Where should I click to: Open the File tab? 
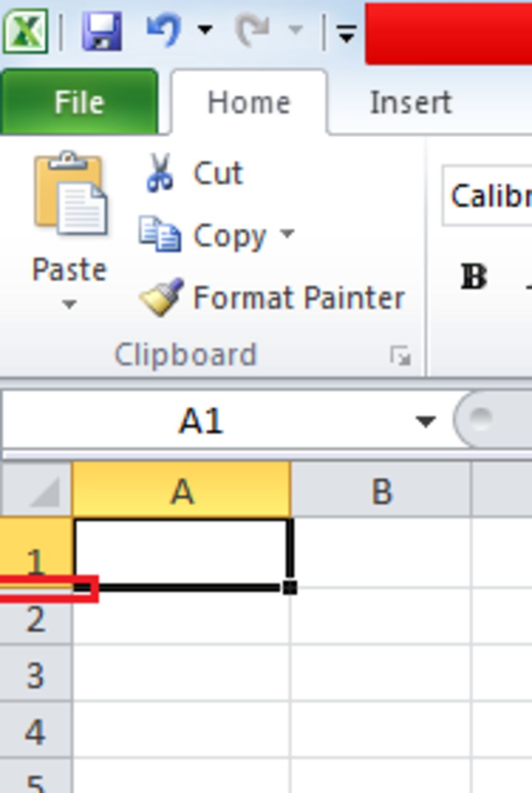pos(79,102)
